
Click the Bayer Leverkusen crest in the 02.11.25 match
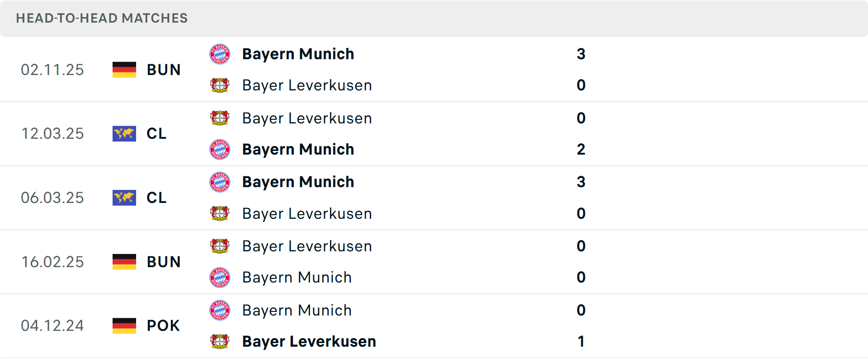click(220, 85)
